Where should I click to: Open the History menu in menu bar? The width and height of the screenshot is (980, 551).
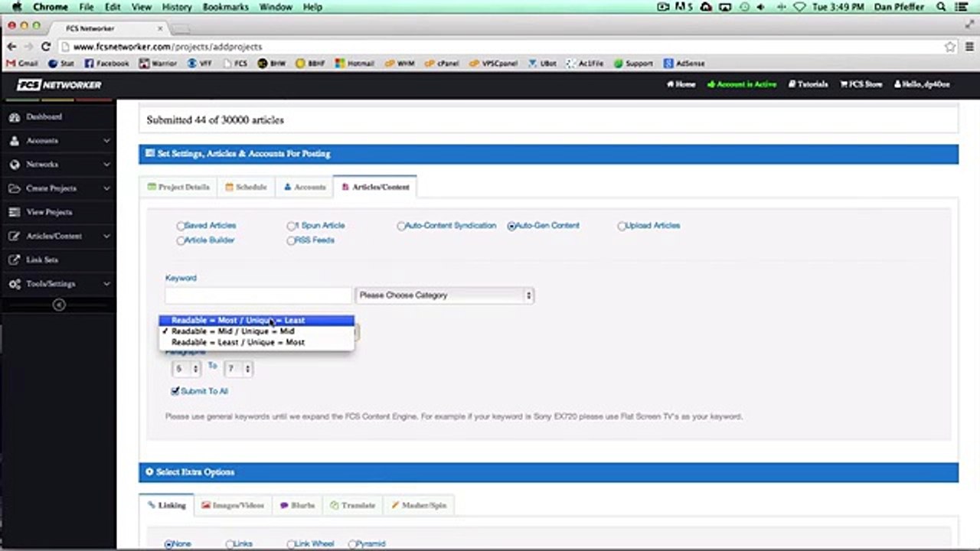tap(177, 7)
